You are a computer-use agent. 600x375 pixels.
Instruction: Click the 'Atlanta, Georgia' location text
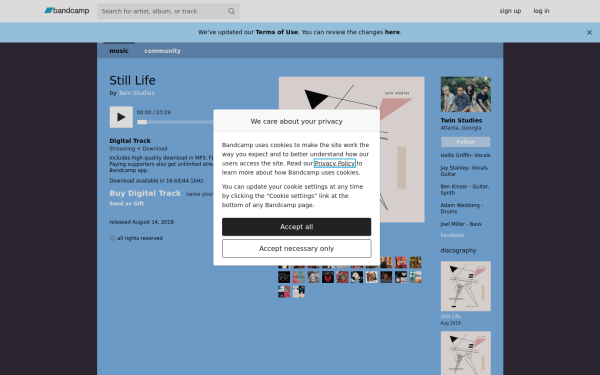pos(461,128)
